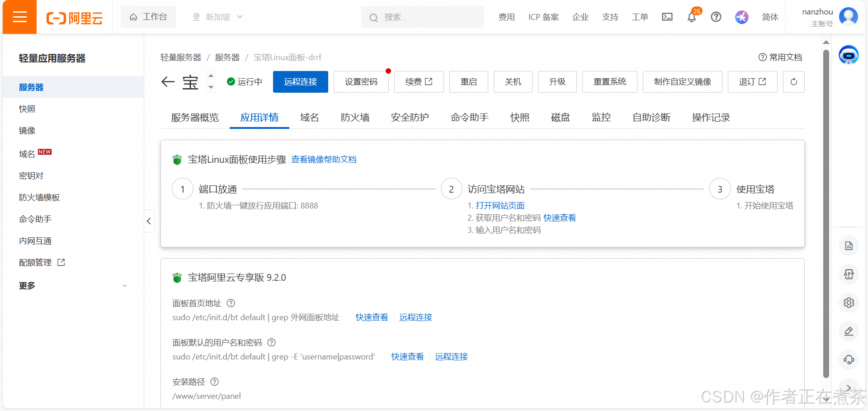The height and width of the screenshot is (411, 868).
Task: Open the 操作记录 tab
Action: (x=711, y=118)
